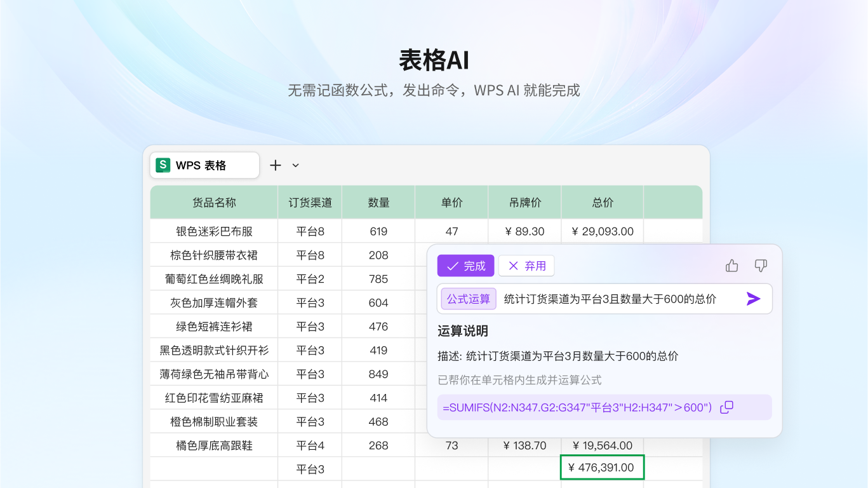Expand the new tab dropdown chevron
The image size is (868, 488).
tap(295, 165)
